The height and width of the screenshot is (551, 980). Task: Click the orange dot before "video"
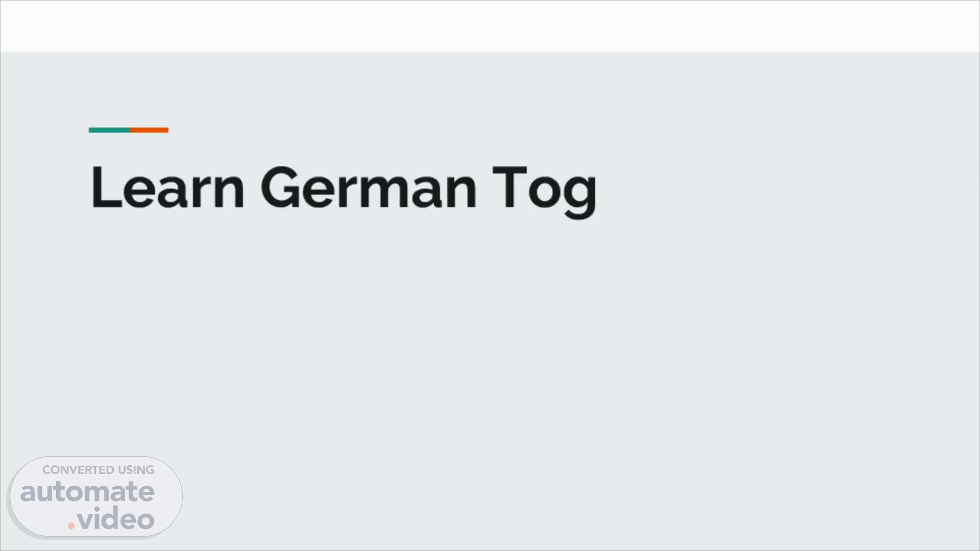coord(71,525)
